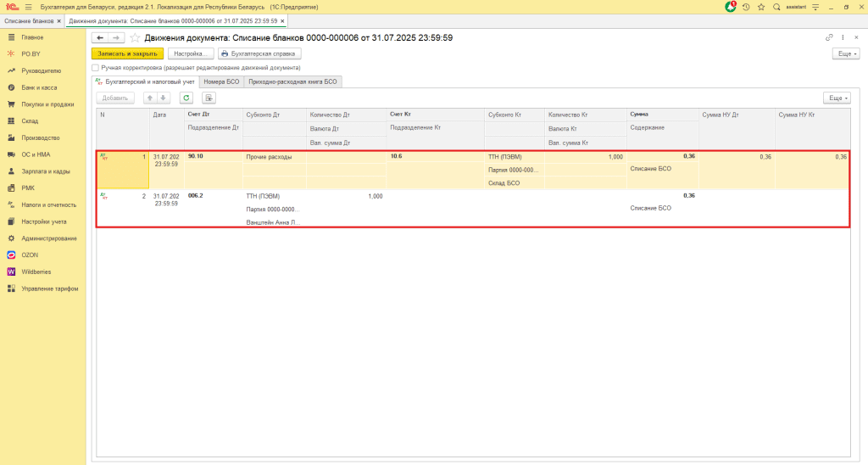Open Банк и касса section in sidebar
Viewport: 868px width, 465px height.
click(39, 87)
